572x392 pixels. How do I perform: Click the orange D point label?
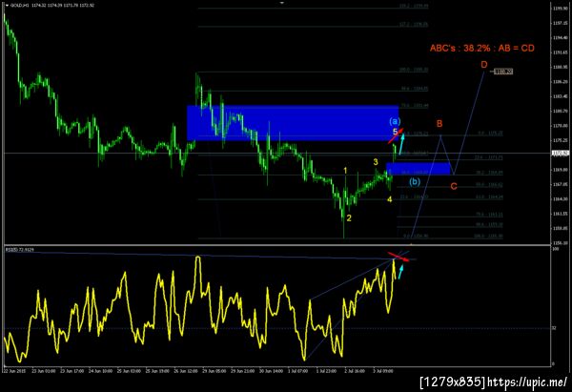pos(483,65)
